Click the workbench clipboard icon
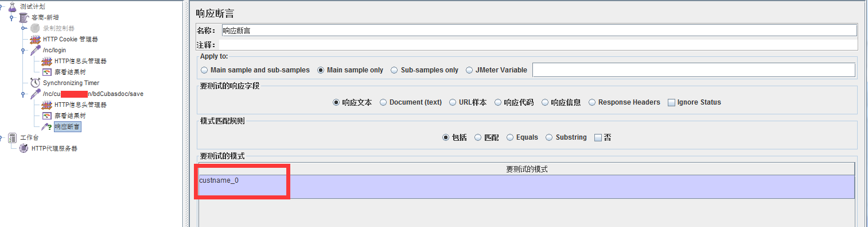 pos(12,137)
